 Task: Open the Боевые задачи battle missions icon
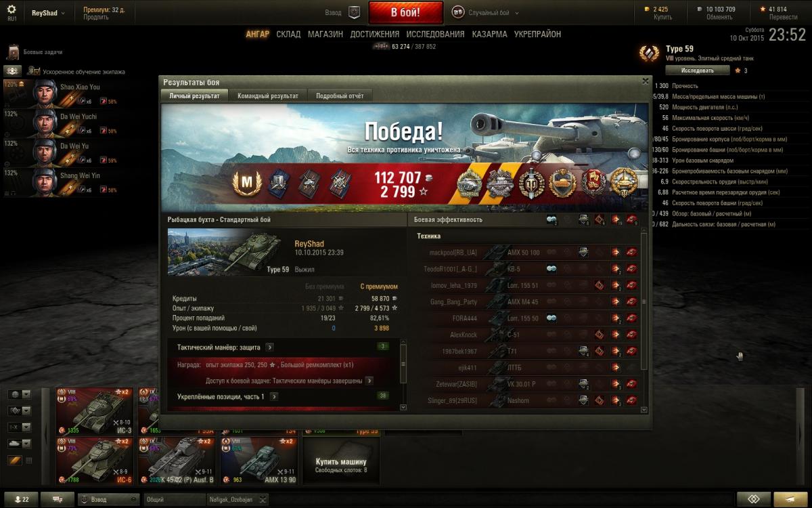[13, 52]
